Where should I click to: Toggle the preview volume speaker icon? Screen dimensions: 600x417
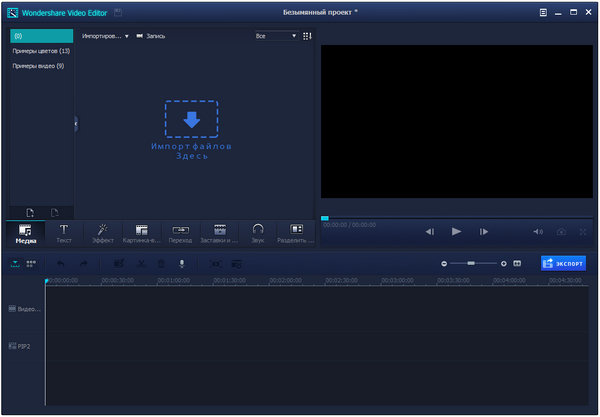537,231
